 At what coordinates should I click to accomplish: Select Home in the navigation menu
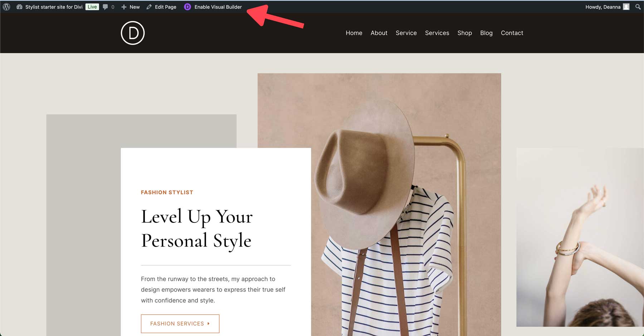tap(354, 33)
